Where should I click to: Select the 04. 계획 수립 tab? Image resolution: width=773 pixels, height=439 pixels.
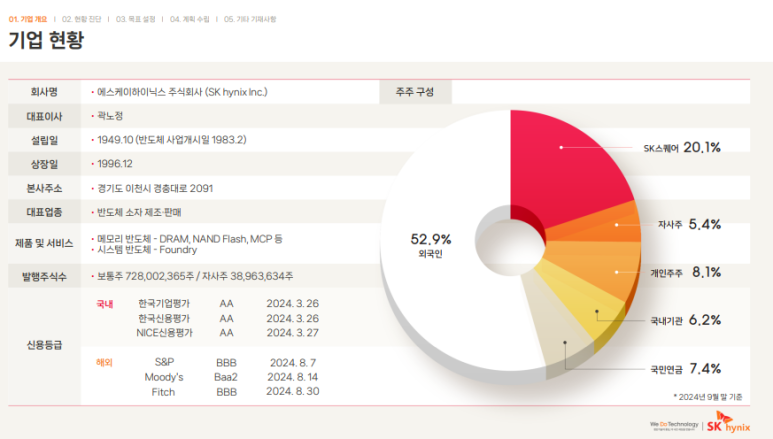coord(190,19)
